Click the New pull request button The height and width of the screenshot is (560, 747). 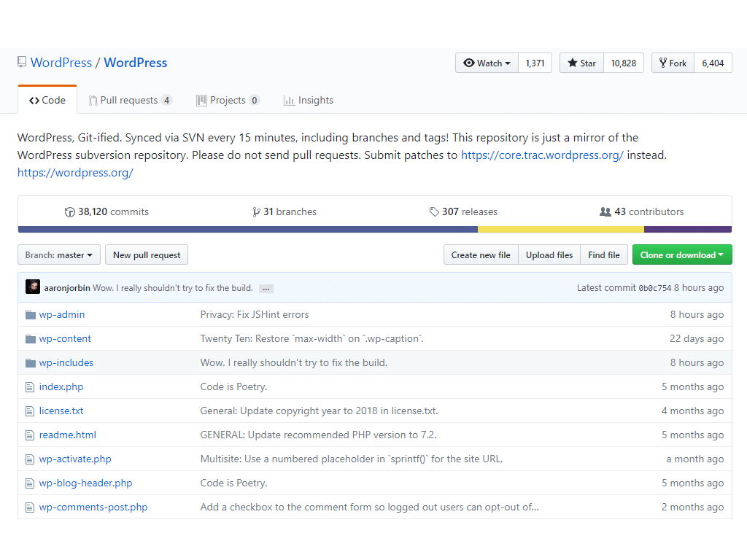(x=147, y=254)
